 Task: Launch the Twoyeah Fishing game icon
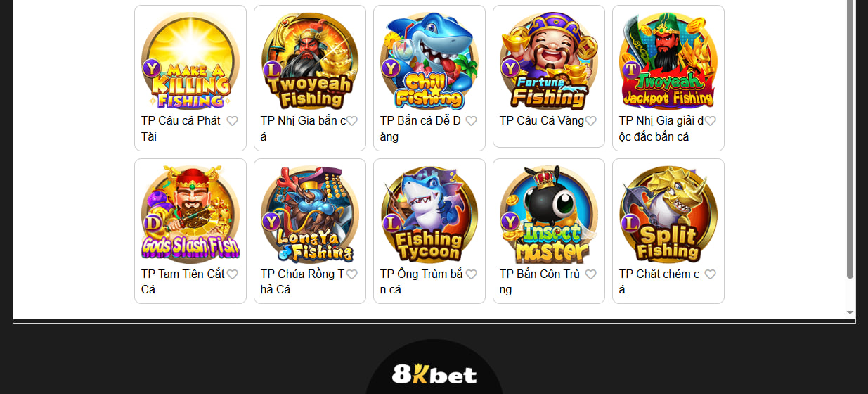[310, 61]
